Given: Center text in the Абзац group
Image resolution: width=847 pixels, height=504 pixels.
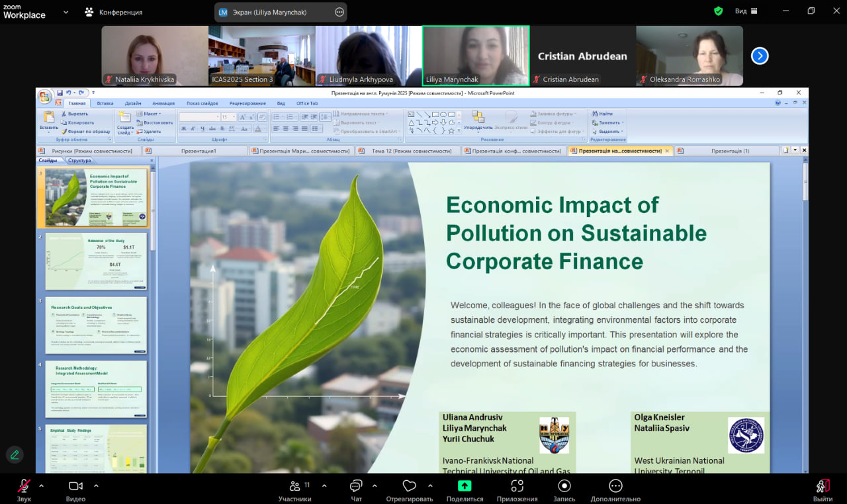Looking at the screenshot, I should 286,128.
